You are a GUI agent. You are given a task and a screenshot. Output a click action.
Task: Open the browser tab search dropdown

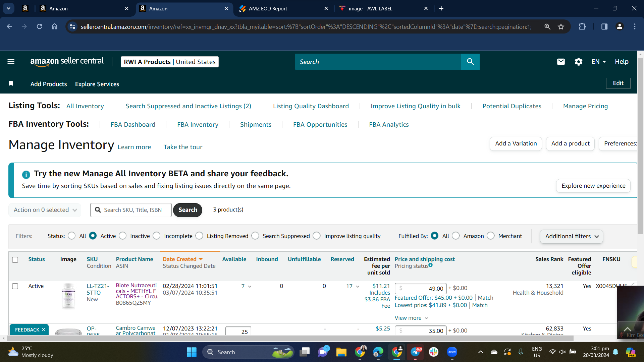click(8, 8)
